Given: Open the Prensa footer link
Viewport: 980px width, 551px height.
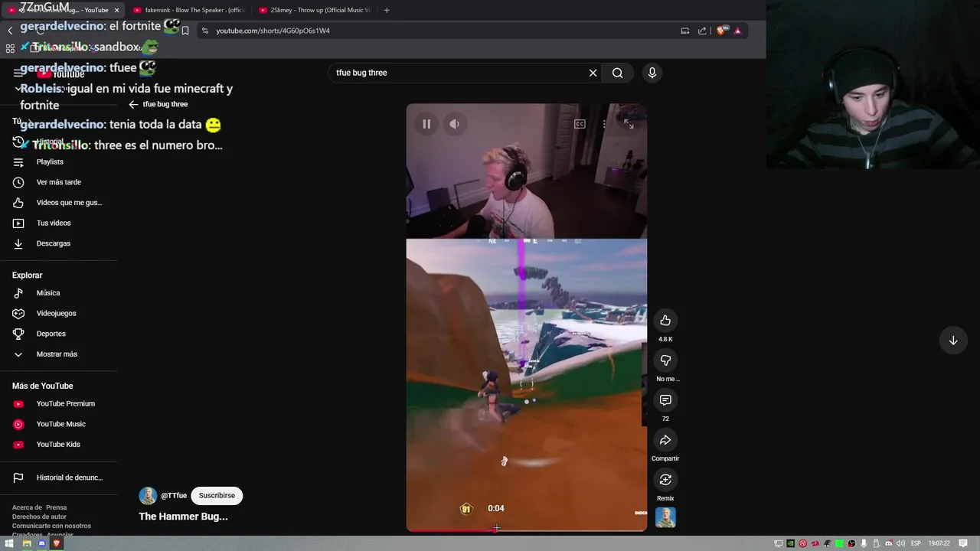Looking at the screenshot, I should (x=57, y=507).
